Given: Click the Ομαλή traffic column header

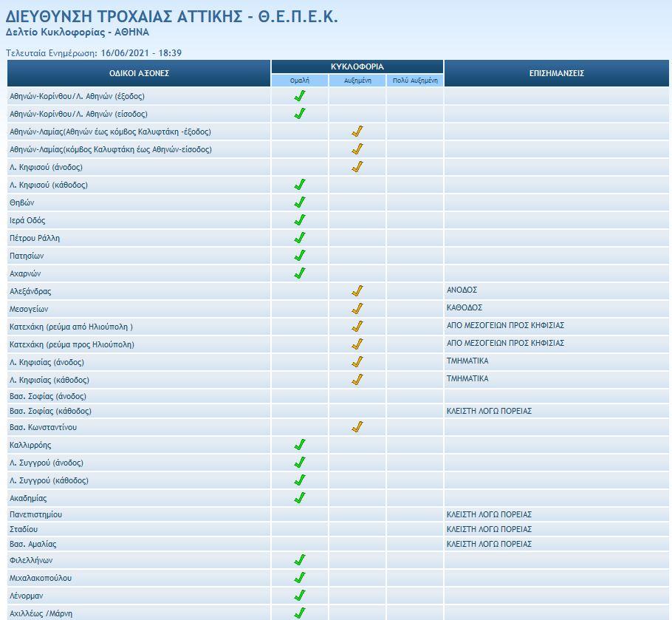Looking at the screenshot, I should (x=300, y=81).
